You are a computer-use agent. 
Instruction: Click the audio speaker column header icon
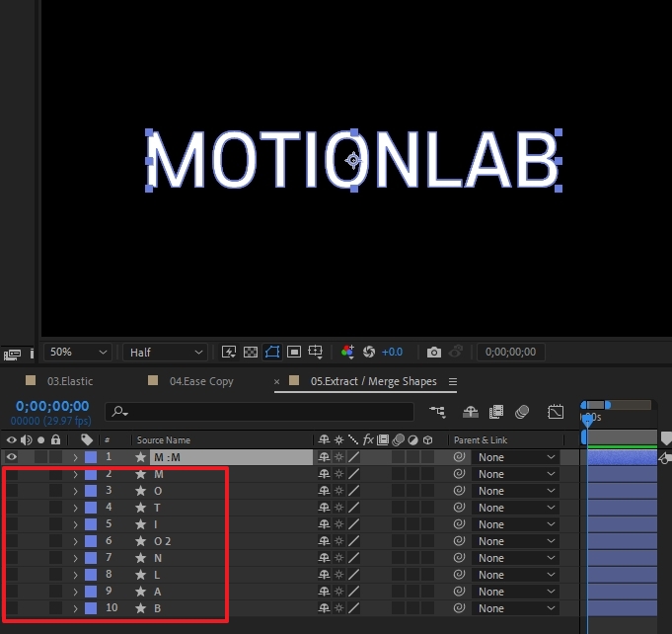pyautogui.click(x=26, y=440)
